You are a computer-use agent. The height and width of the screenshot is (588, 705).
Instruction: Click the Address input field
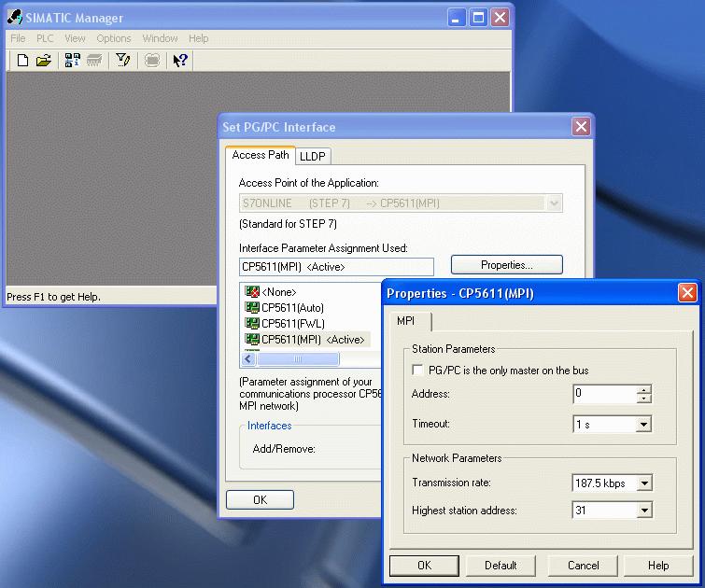point(605,394)
